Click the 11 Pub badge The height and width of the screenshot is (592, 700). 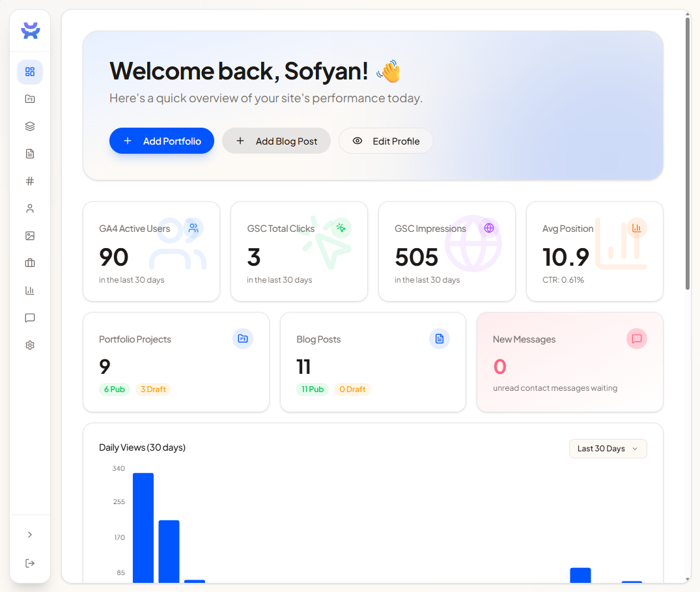coord(313,389)
